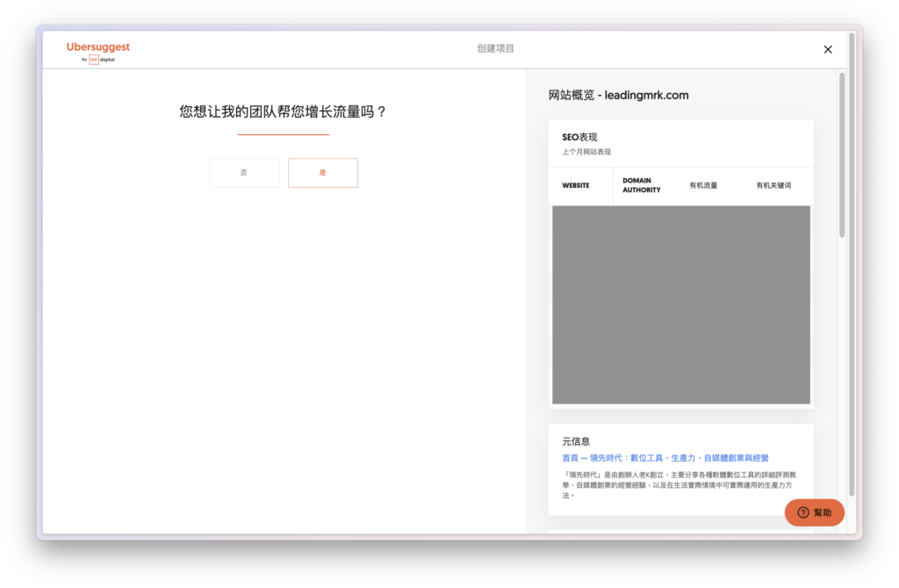Click the question mark icon in 幫助
899x588 pixels.
803,513
